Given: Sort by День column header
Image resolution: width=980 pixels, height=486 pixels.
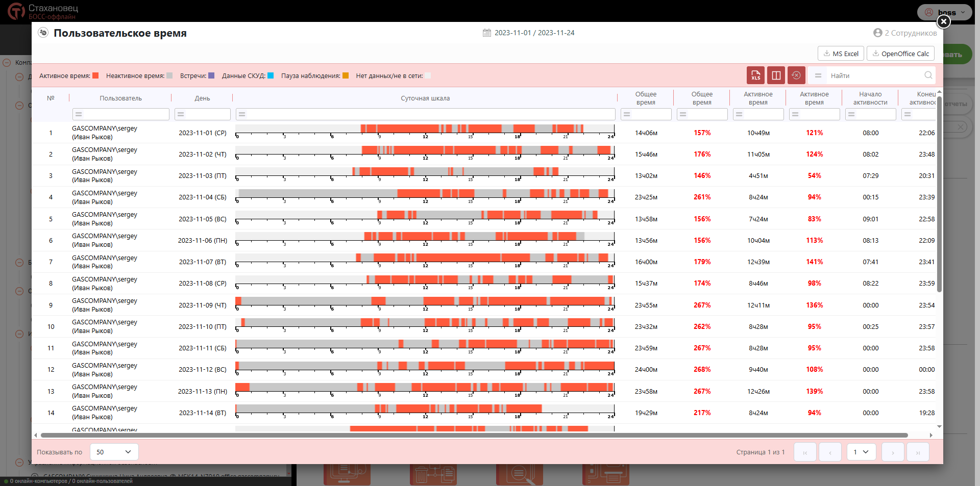Looking at the screenshot, I should (x=202, y=98).
